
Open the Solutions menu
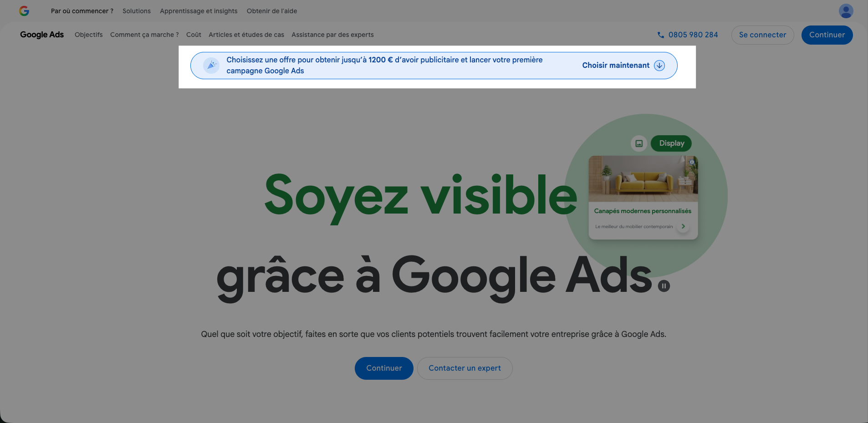pos(137,11)
